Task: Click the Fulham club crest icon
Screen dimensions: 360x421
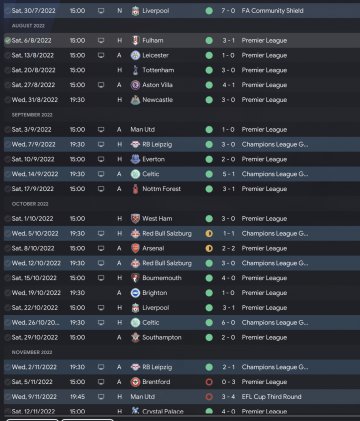Action: [x=135, y=40]
